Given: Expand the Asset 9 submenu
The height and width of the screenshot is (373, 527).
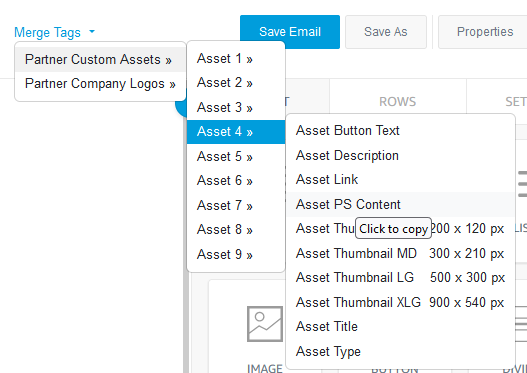Looking at the screenshot, I should coord(236,254).
